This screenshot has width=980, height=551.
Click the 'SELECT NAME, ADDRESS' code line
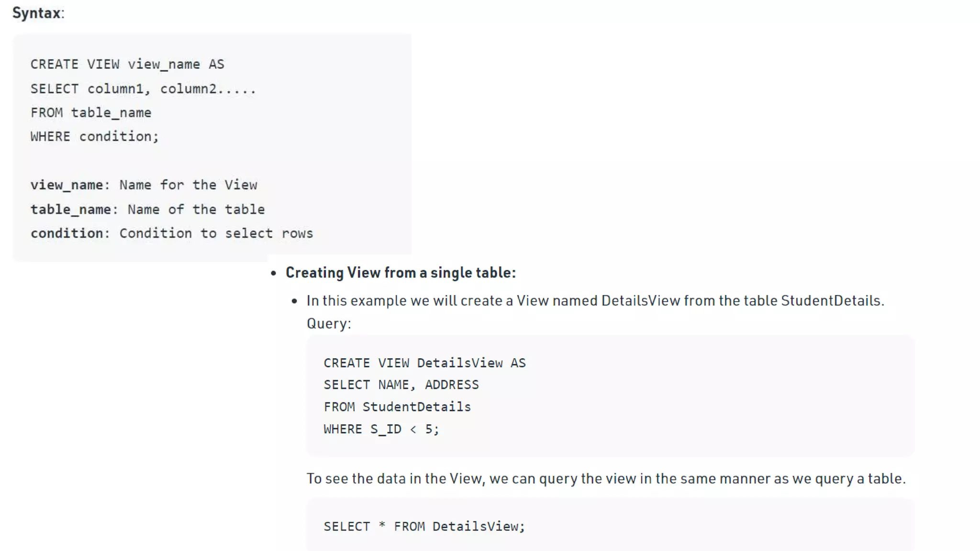(401, 385)
